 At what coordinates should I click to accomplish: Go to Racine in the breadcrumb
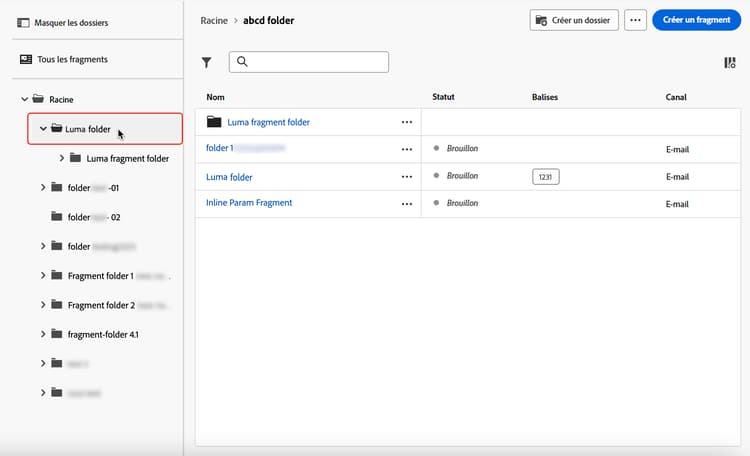(x=215, y=20)
